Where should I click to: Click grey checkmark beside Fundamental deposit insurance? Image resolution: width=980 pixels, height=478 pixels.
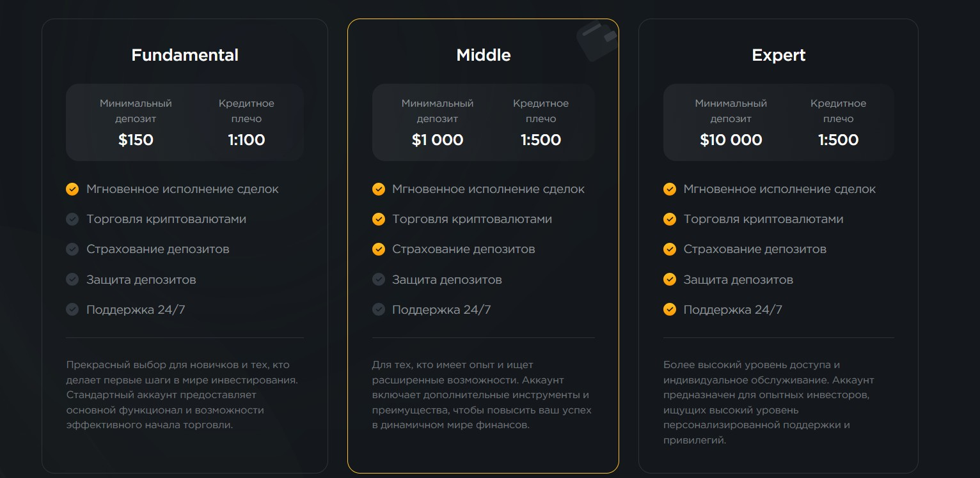click(x=72, y=249)
